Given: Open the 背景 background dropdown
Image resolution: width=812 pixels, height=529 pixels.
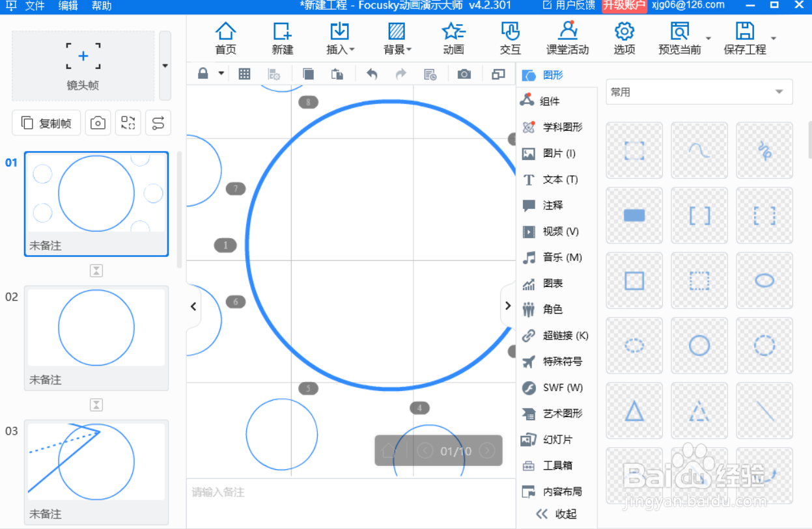Looking at the screenshot, I should [x=397, y=38].
